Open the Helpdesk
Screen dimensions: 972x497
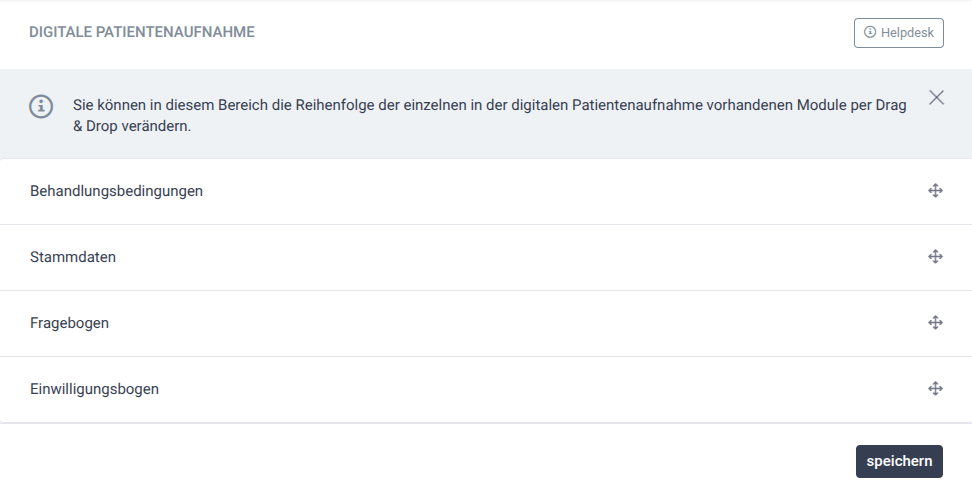click(899, 33)
